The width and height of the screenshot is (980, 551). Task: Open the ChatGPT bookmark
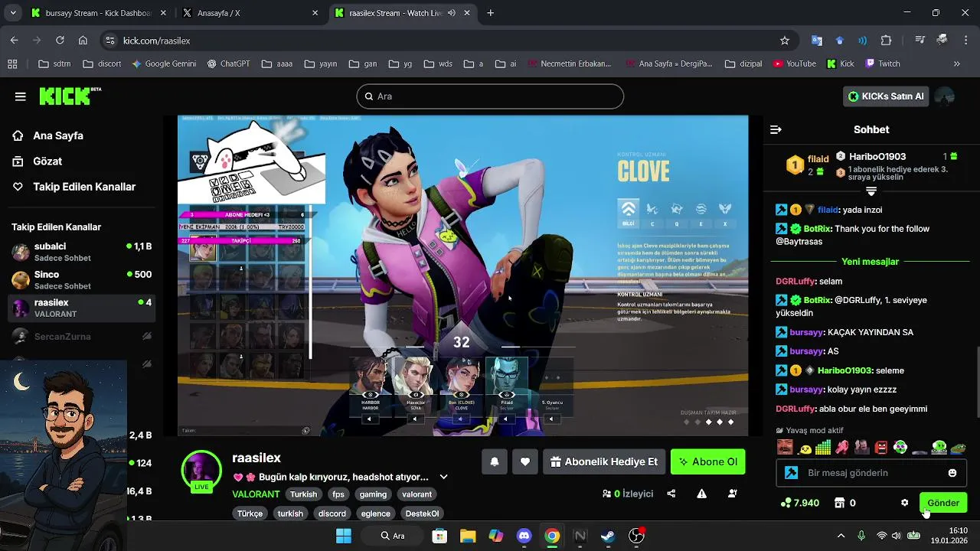228,64
